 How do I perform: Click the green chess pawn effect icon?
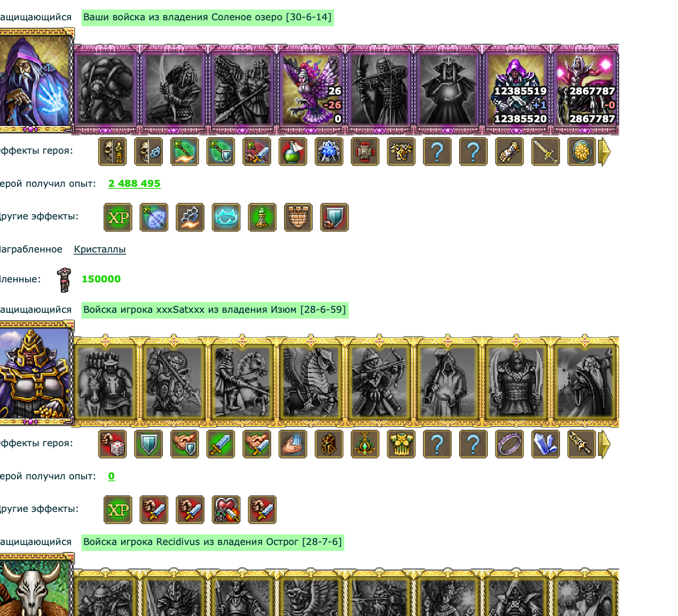[262, 217]
